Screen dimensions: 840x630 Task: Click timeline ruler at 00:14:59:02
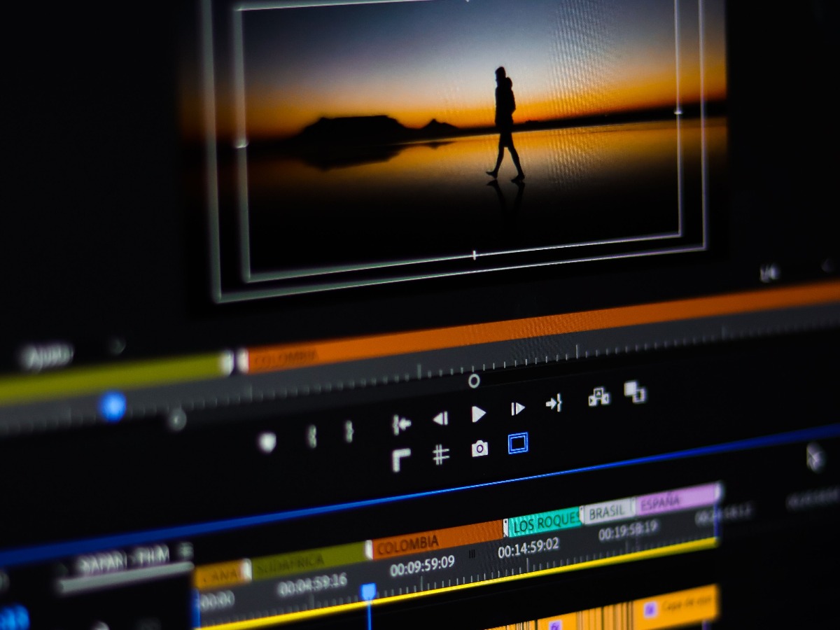tap(528, 547)
